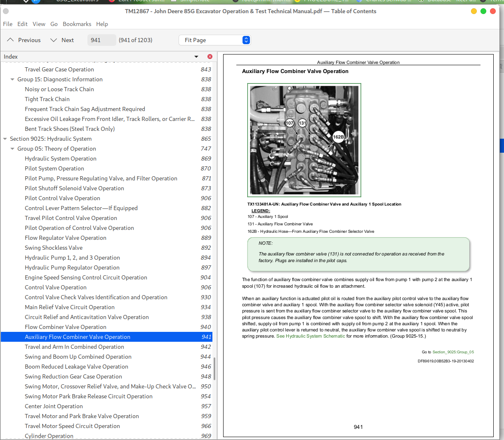The height and width of the screenshot is (440, 504).
Task: Click the yellow minimize window button
Action: [x=474, y=11]
